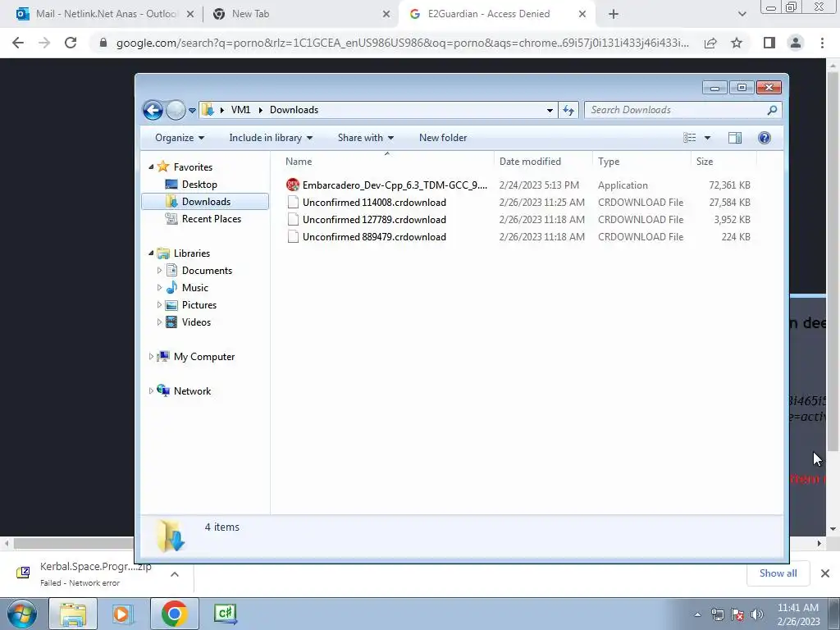The width and height of the screenshot is (840, 630).
Task: Open the Share with menu
Action: [366, 138]
